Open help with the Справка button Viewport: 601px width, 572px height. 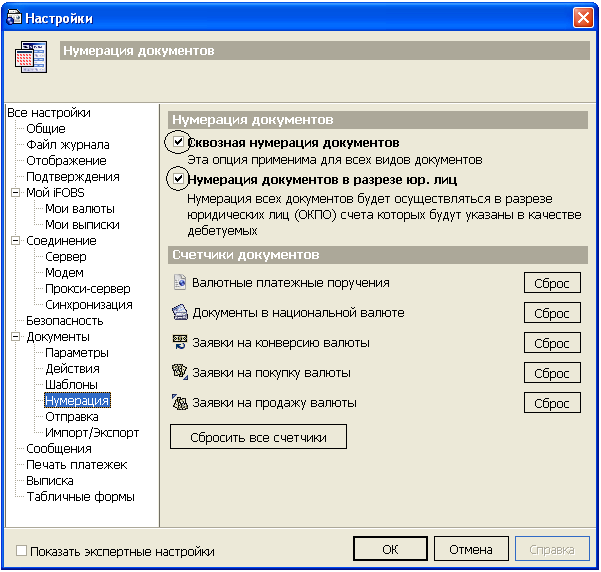point(552,549)
